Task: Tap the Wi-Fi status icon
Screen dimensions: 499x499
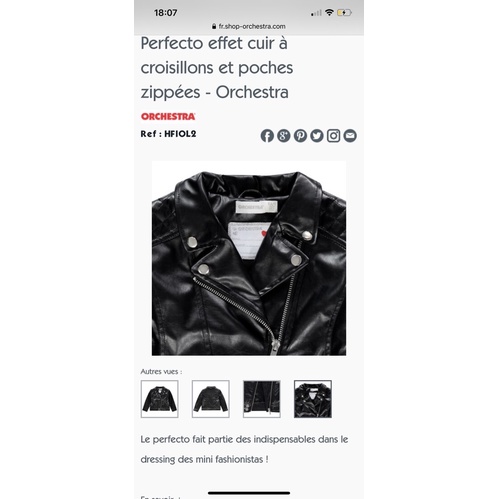Action: tap(329, 13)
